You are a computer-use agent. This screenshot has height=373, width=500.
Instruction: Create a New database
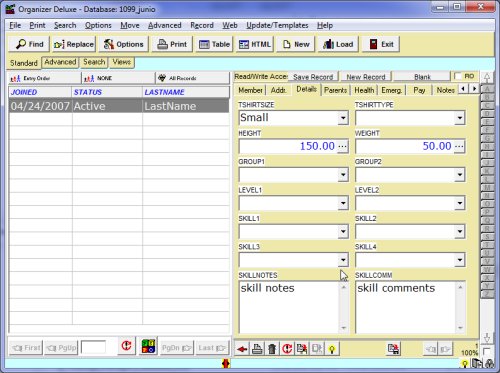tap(296, 44)
